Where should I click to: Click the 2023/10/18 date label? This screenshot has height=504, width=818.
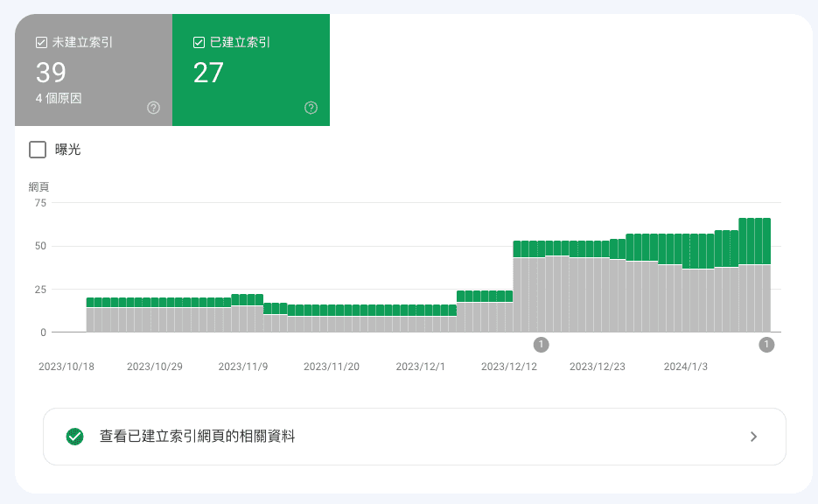(x=66, y=367)
